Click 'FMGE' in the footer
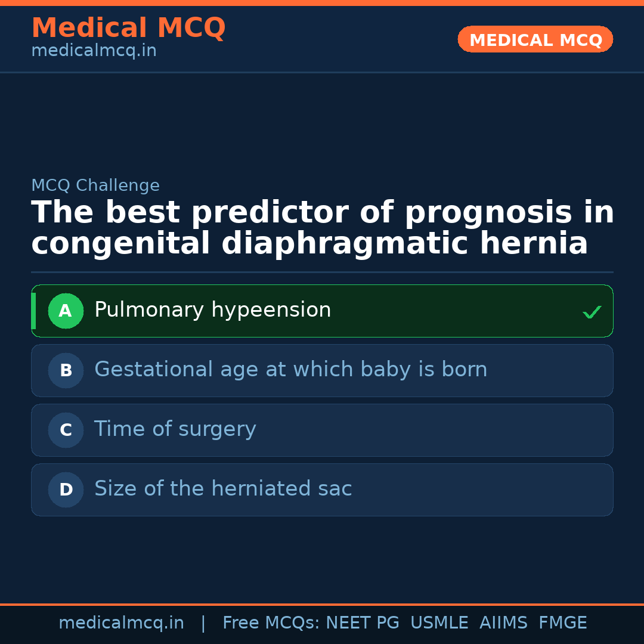The width and height of the screenshot is (644, 644). [563, 623]
